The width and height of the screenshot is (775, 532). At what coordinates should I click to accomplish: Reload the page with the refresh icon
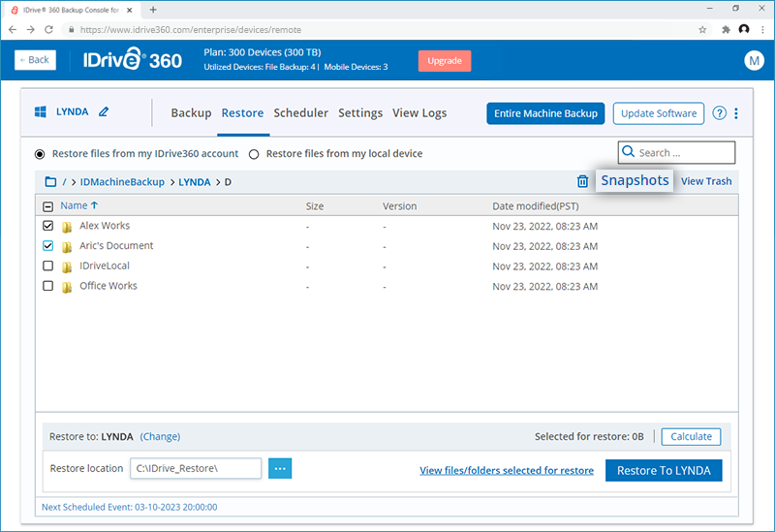pos(48,30)
